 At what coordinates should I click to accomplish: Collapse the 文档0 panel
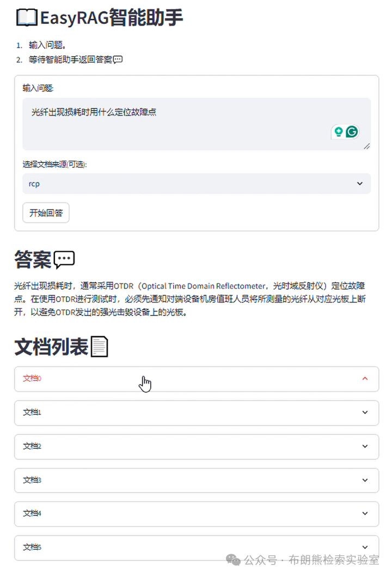[196, 378]
